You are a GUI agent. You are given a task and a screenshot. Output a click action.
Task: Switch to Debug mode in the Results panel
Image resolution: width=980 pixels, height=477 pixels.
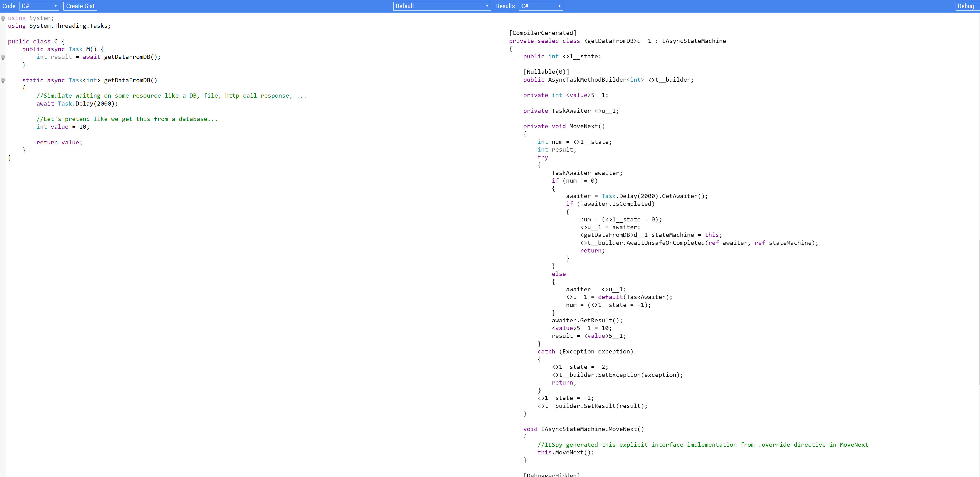[x=966, y=6]
